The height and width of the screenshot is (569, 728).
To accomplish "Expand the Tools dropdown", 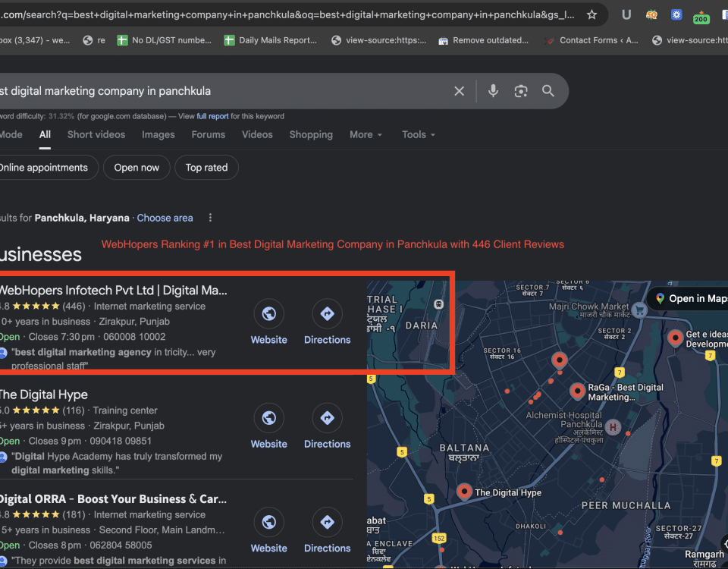I will coord(418,134).
